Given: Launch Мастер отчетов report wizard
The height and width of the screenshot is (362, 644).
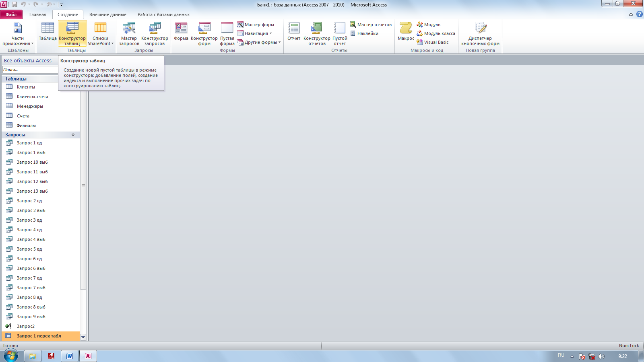Looking at the screenshot, I should click(x=371, y=25).
